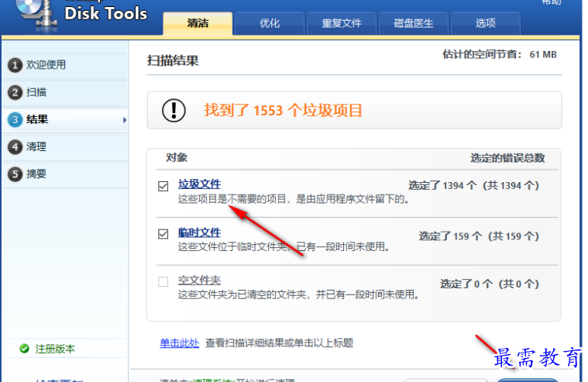Click the 估计的空间节省 61 MB text
Image resolution: width=588 pixels, height=382 pixels.
(x=499, y=54)
